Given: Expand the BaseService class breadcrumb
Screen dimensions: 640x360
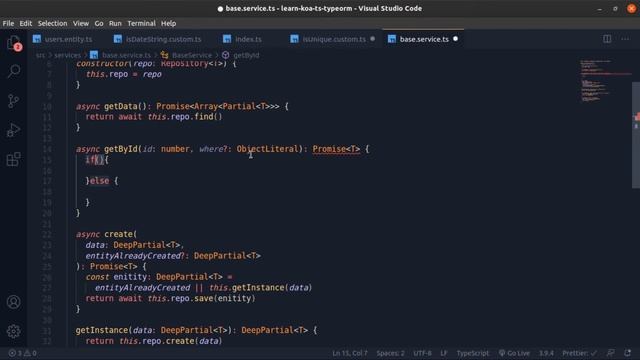Looking at the screenshot, I should tap(192, 55).
